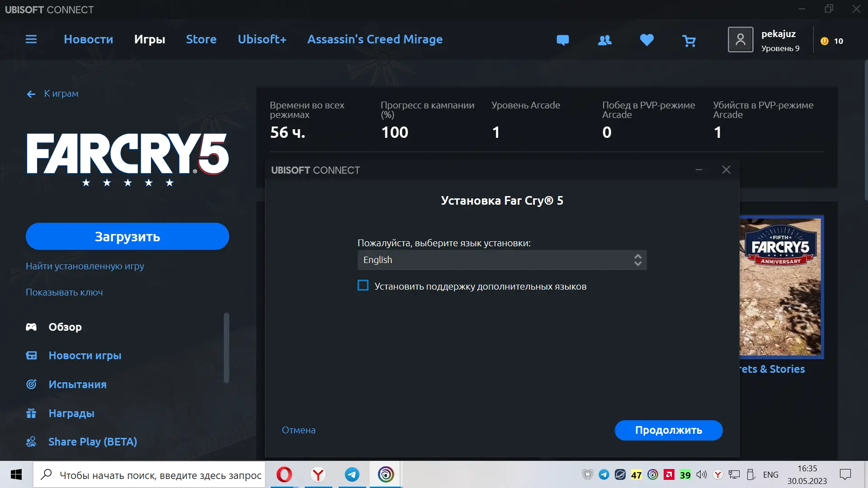Click Найти установленную игру link
Image resolution: width=868 pixels, height=488 pixels.
[85, 266]
